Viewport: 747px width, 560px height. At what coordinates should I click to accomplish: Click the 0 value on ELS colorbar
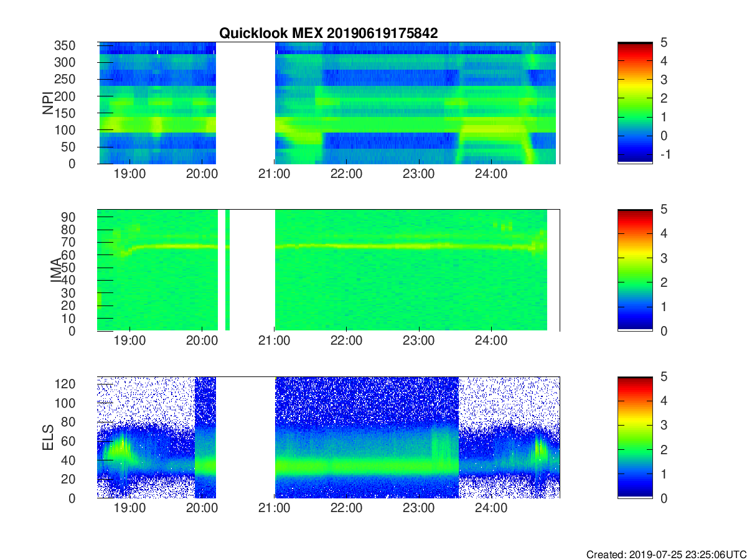(664, 498)
